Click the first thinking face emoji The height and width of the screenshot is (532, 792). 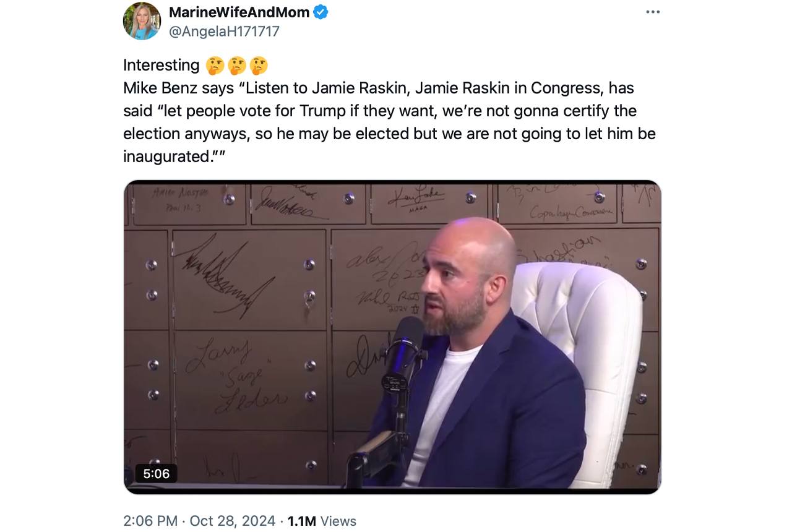215,66
